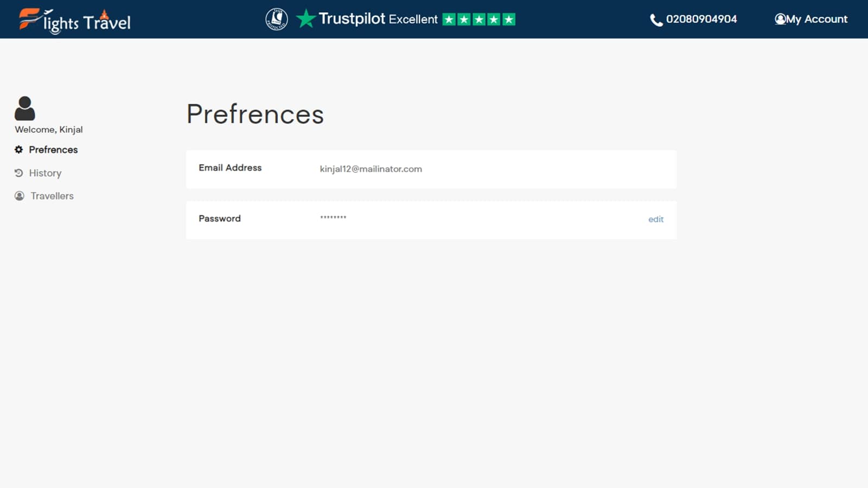Click the phone handset icon
The width and height of the screenshot is (868, 488).
656,20
